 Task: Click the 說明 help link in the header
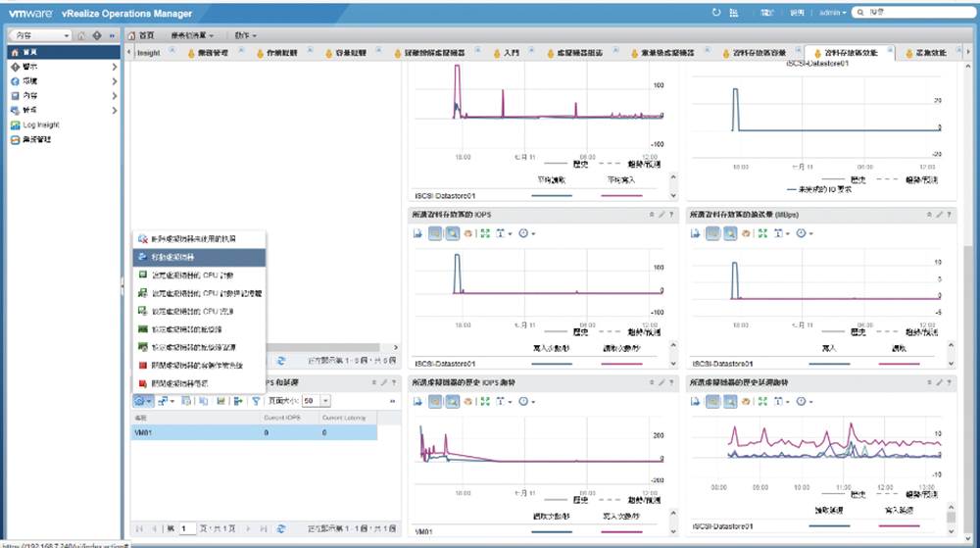(x=797, y=13)
